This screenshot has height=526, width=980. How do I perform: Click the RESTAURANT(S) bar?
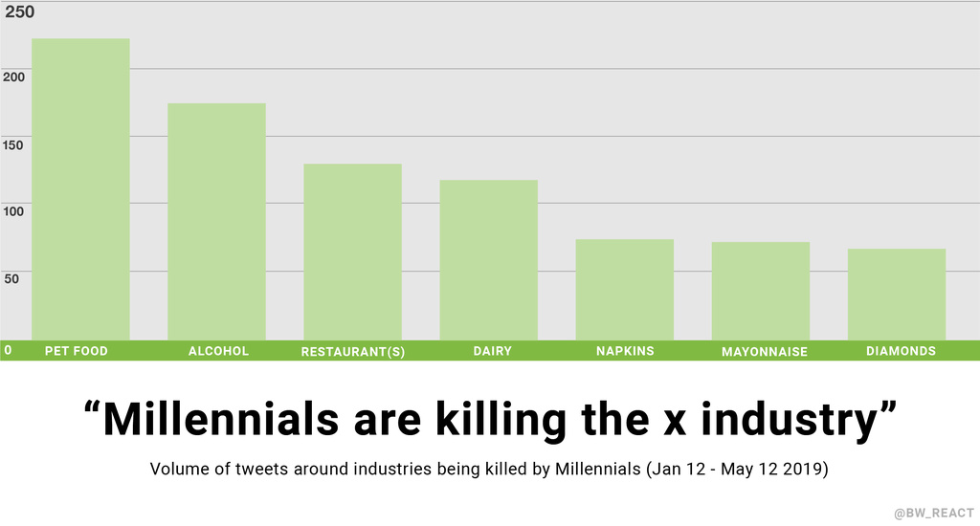(352, 252)
